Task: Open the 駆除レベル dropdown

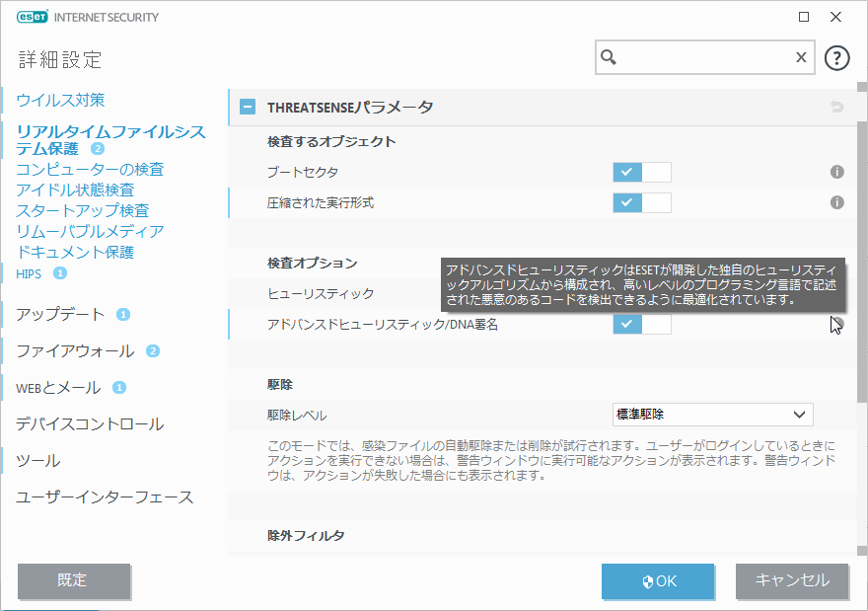Action: [712, 415]
